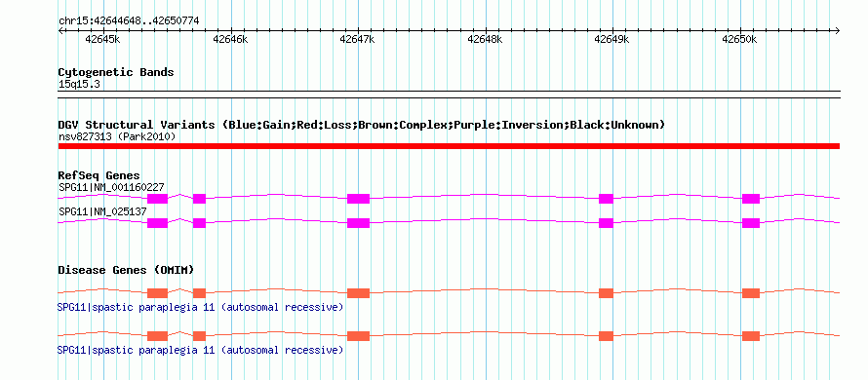Open the SPG11|NM_001160227 transcript label
Screen dimensions: 868x380
111,187
